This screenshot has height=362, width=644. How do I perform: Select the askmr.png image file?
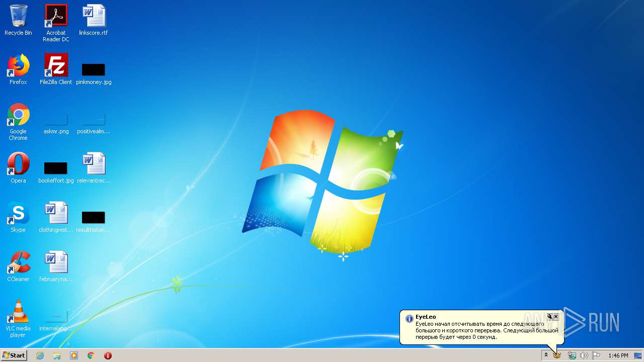(x=56, y=124)
